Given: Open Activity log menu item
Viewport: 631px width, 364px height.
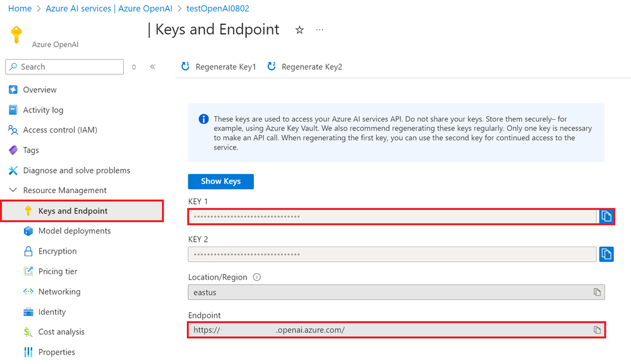Looking at the screenshot, I should 43,110.
